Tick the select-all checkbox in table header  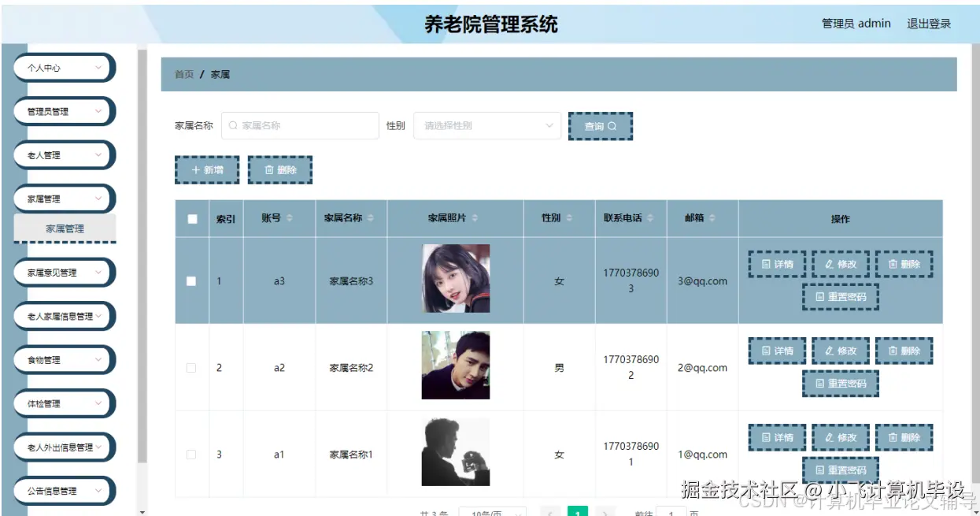pos(192,219)
